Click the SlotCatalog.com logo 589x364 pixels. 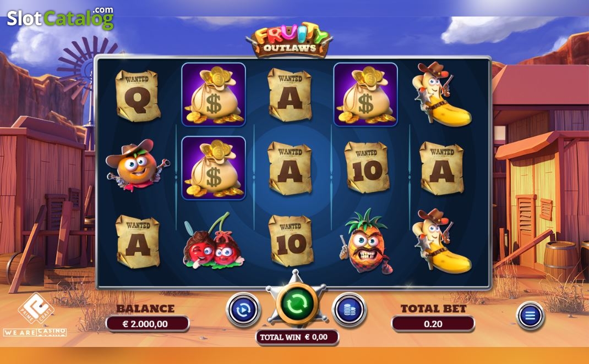(x=61, y=18)
